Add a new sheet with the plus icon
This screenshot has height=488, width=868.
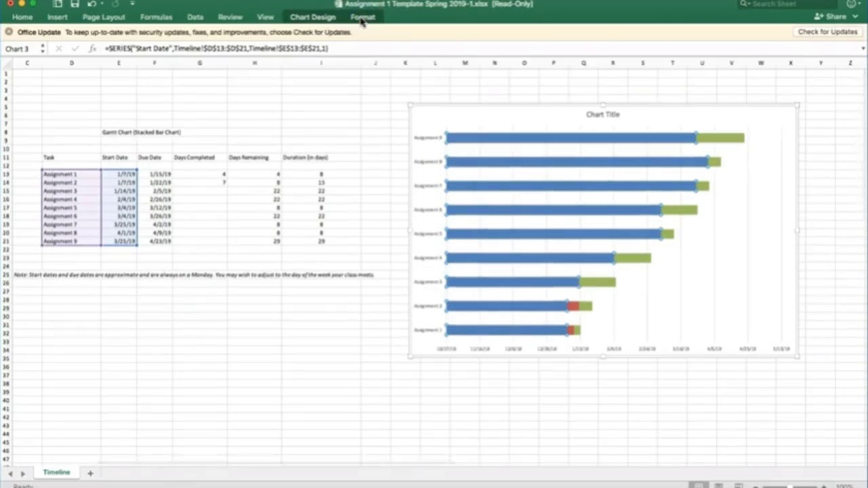pyautogui.click(x=90, y=473)
